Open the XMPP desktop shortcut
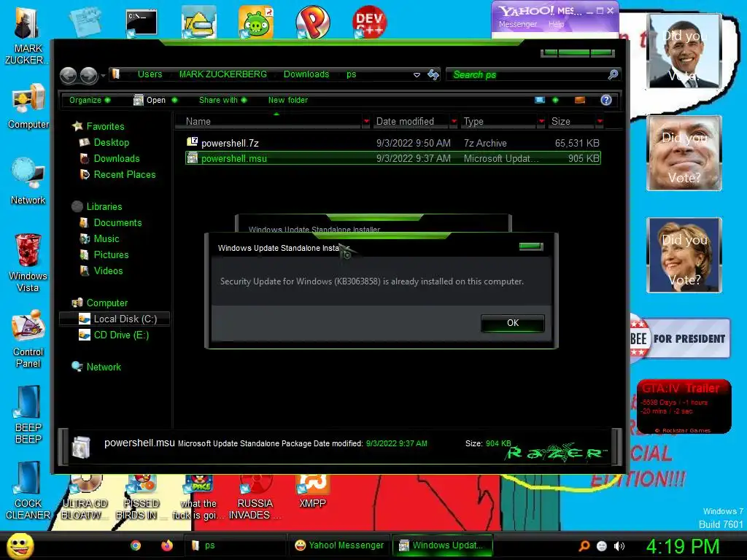The width and height of the screenshot is (747, 560). (x=312, y=492)
